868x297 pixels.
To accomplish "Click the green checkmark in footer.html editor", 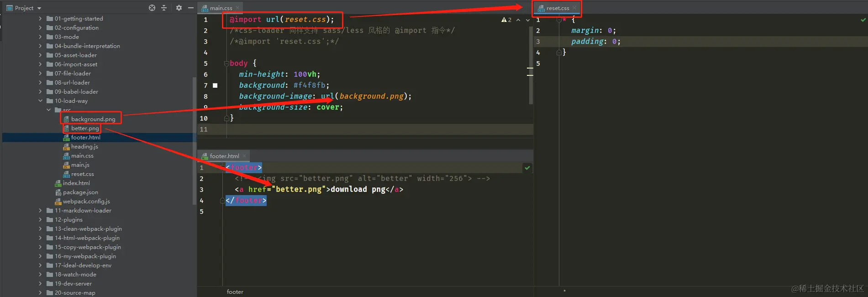I will [x=527, y=168].
